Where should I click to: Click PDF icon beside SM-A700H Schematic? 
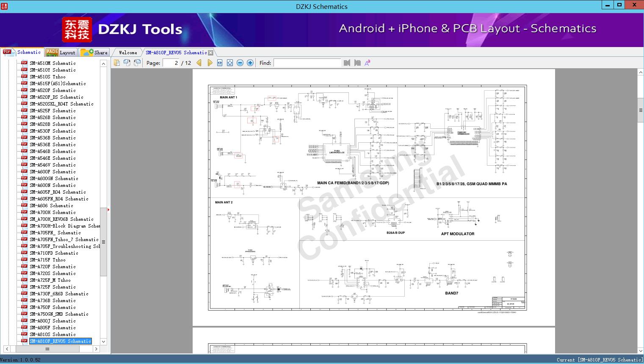pyautogui.click(x=24, y=212)
